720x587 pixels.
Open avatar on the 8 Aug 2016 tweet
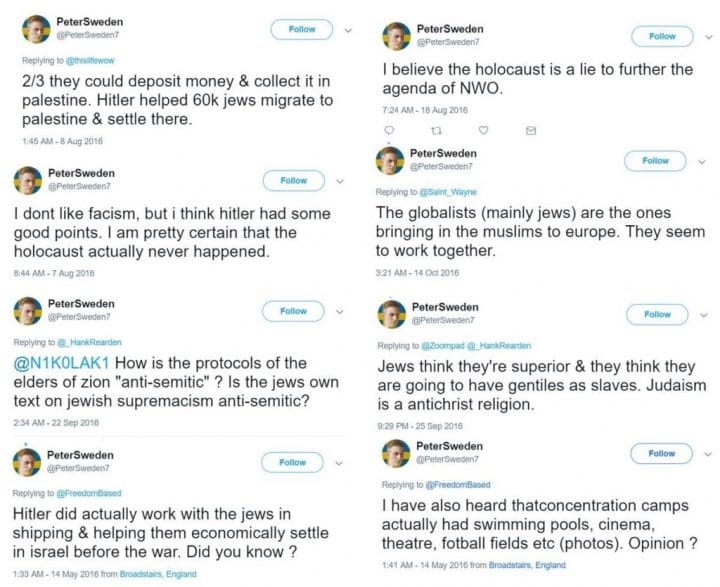pos(36,29)
